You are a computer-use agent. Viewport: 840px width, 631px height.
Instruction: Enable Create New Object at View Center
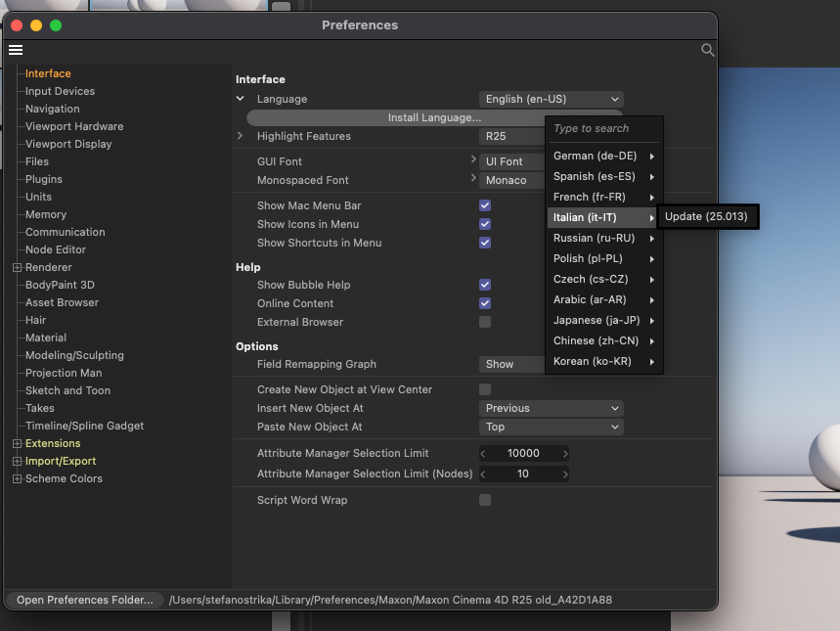pos(485,389)
